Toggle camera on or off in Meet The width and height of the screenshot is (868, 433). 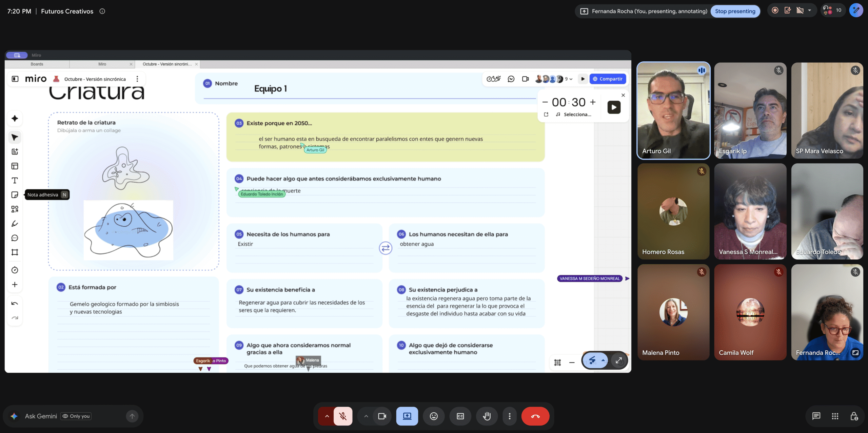[382, 416]
